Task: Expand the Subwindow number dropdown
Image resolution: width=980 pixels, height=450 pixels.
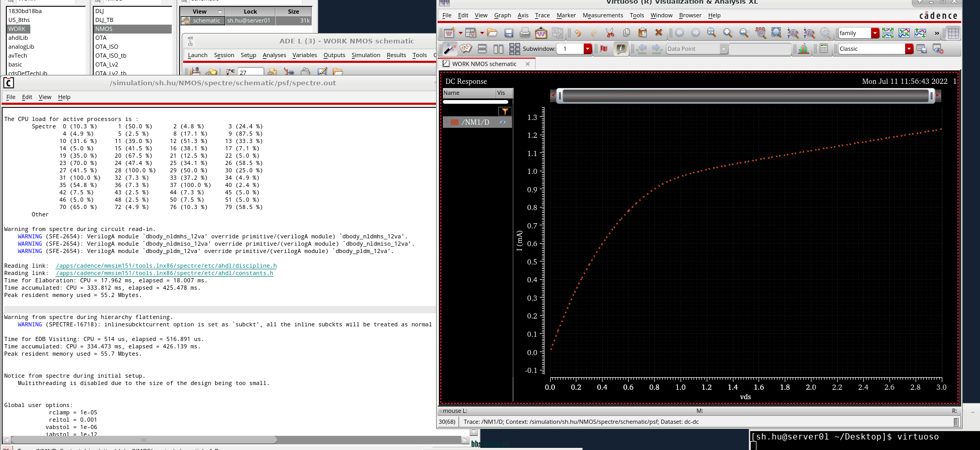Action: pyautogui.click(x=588, y=49)
